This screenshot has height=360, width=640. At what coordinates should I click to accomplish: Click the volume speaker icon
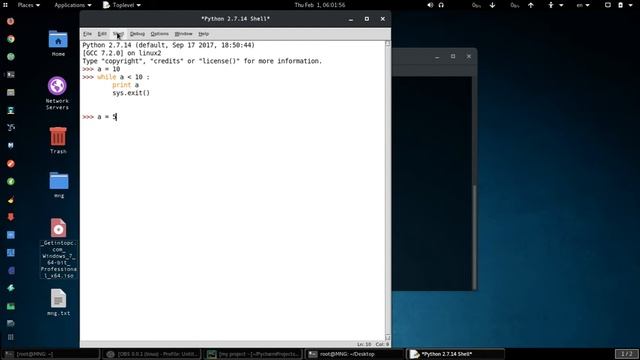point(430,5)
